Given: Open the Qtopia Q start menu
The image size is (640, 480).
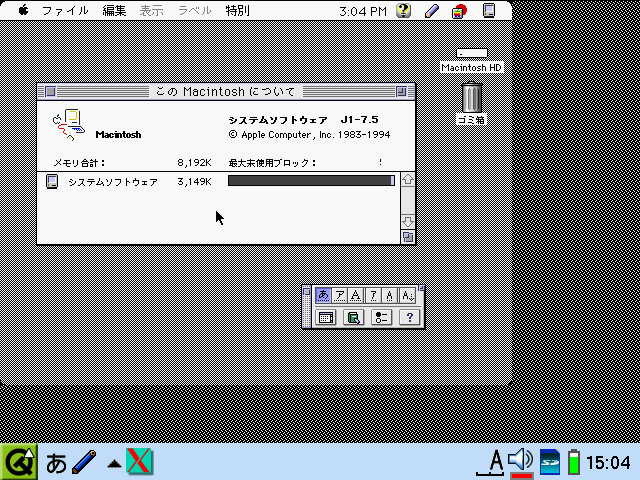Looking at the screenshot, I should tap(19, 462).
